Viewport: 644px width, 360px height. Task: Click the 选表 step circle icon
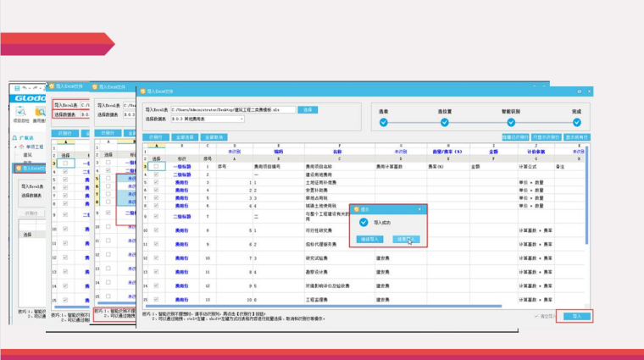[384, 121]
